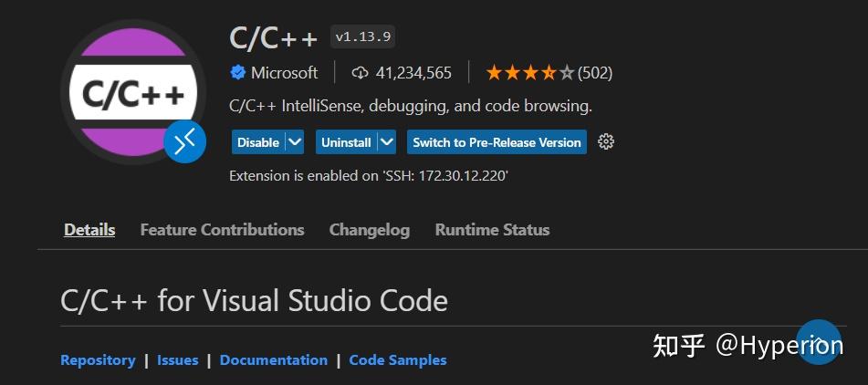868x385 pixels.
Task: Select the Details tab
Action: 89,230
